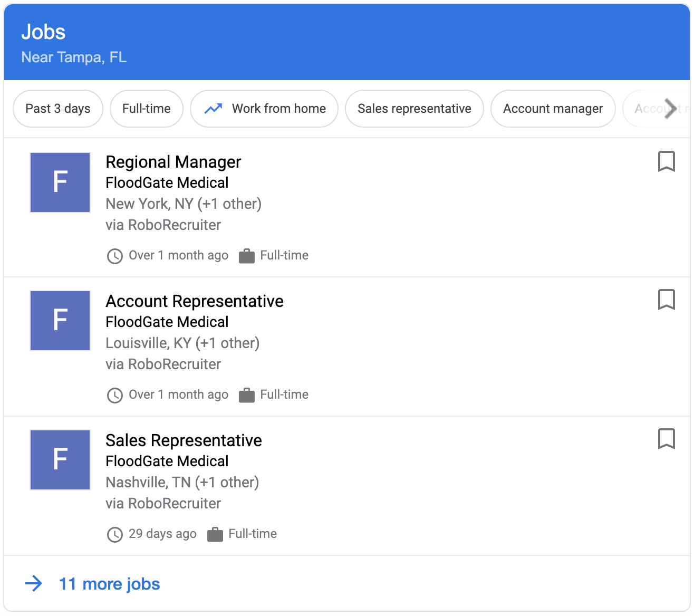The image size is (694, 616).
Task: Click the clock icon under Account Representative
Action: pyautogui.click(x=115, y=396)
